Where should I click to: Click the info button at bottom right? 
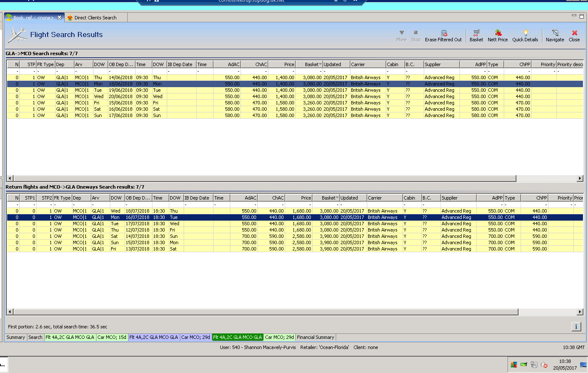576,327
